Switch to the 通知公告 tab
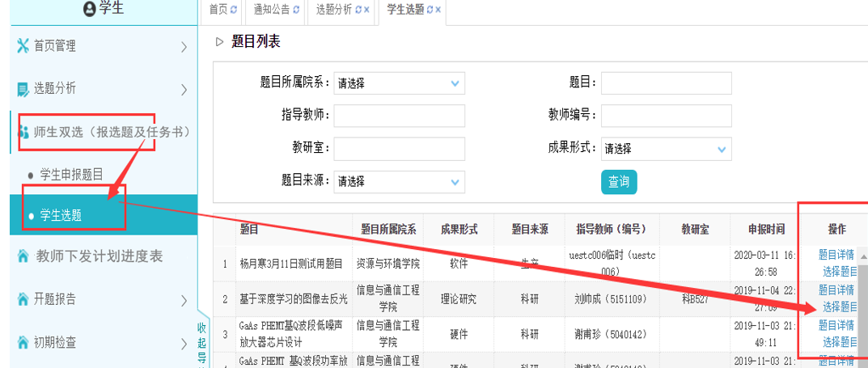The width and height of the screenshot is (868, 368). click(271, 10)
